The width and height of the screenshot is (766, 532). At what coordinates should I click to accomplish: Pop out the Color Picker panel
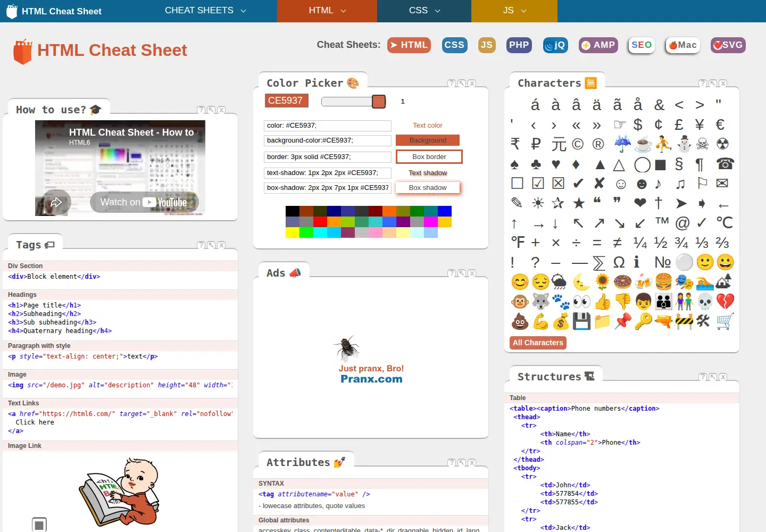pyautogui.click(x=462, y=84)
